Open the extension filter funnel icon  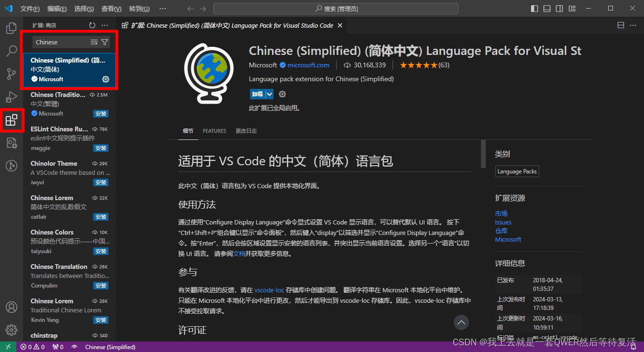tap(104, 42)
